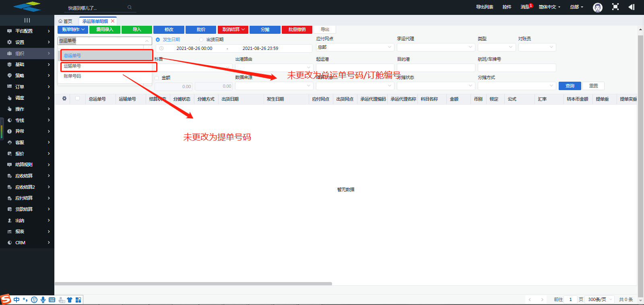644x305 pixels.
Task: Open 应付网点 dropdown showing 总部
Action: click(x=355, y=47)
